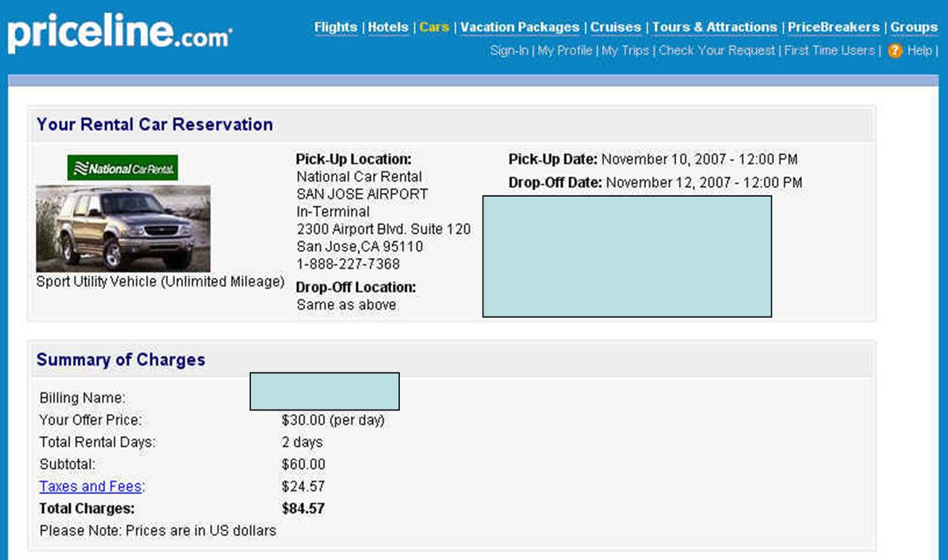Open the First Time Users link
The height and width of the screenshot is (560, 948).
tap(830, 51)
